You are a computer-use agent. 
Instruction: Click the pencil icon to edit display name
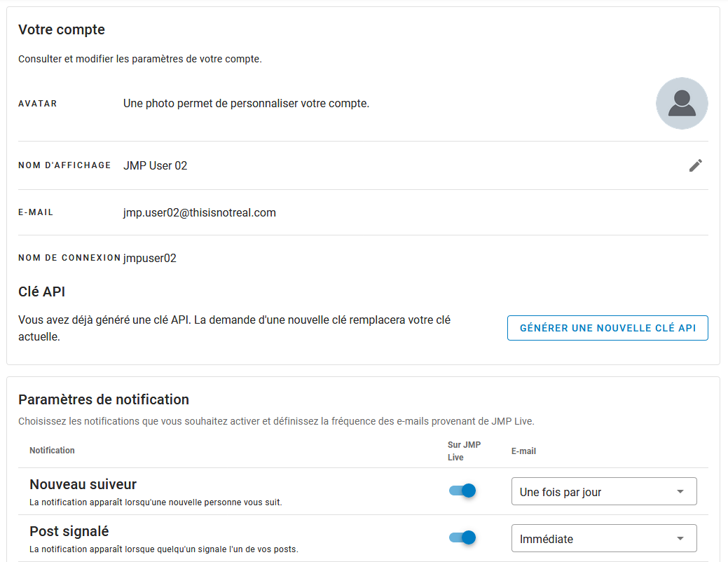(x=695, y=165)
